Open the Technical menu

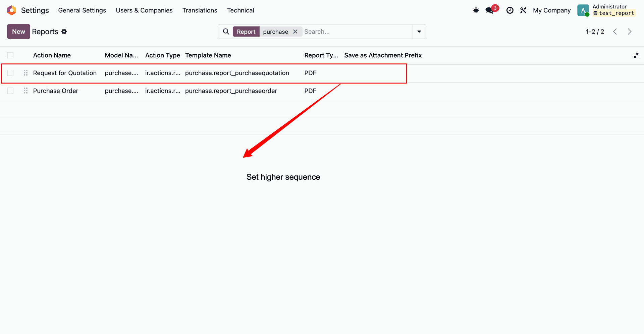240,10
